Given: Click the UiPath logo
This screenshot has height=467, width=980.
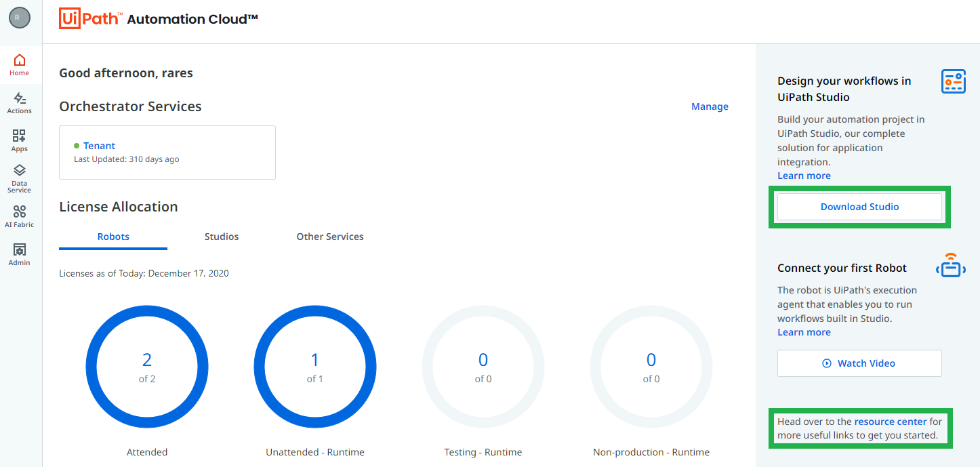Looking at the screenshot, I should pyautogui.click(x=89, y=19).
